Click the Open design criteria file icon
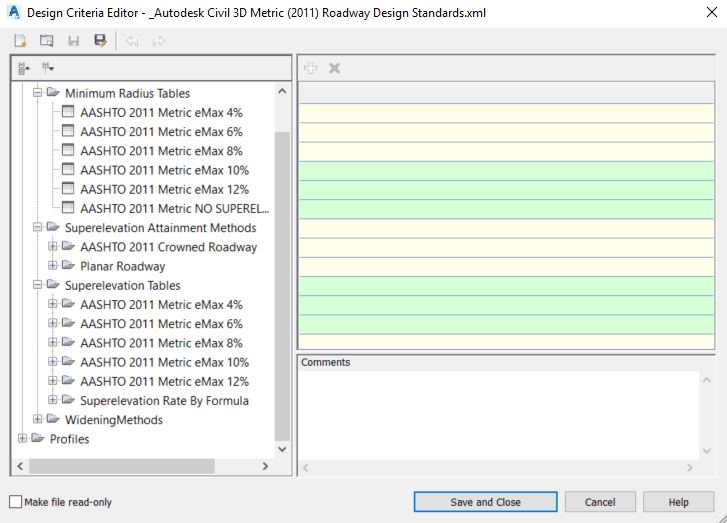Image resolution: width=727 pixels, height=523 pixels. coord(46,41)
